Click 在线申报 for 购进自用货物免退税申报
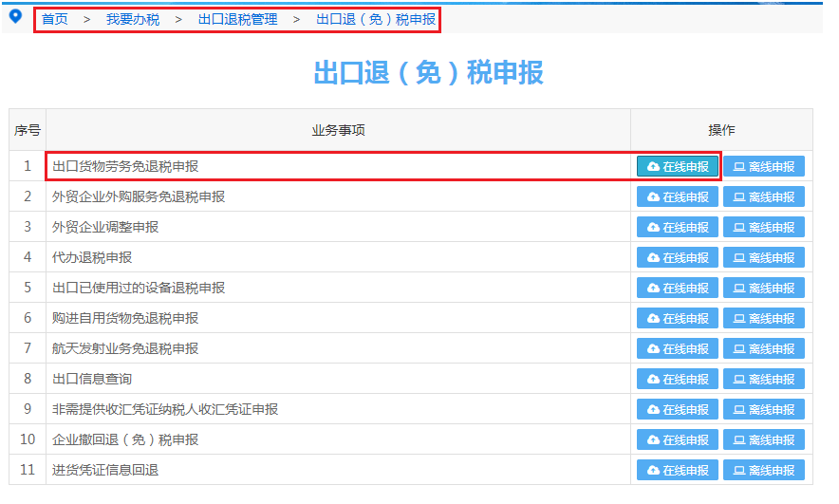This screenshot has width=839, height=504. pyautogui.click(x=678, y=318)
